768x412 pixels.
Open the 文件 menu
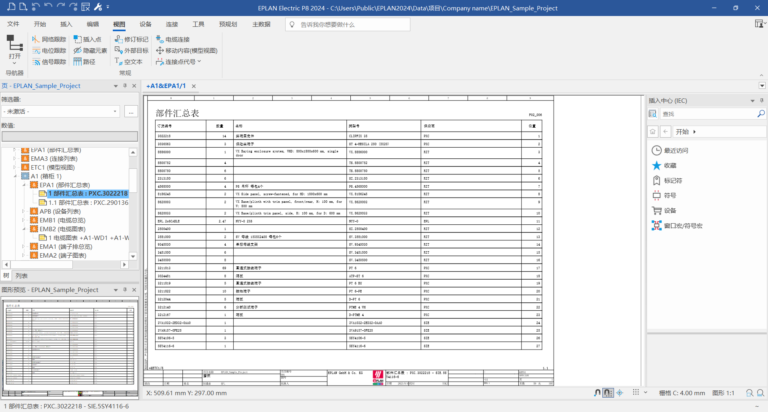tap(13, 24)
